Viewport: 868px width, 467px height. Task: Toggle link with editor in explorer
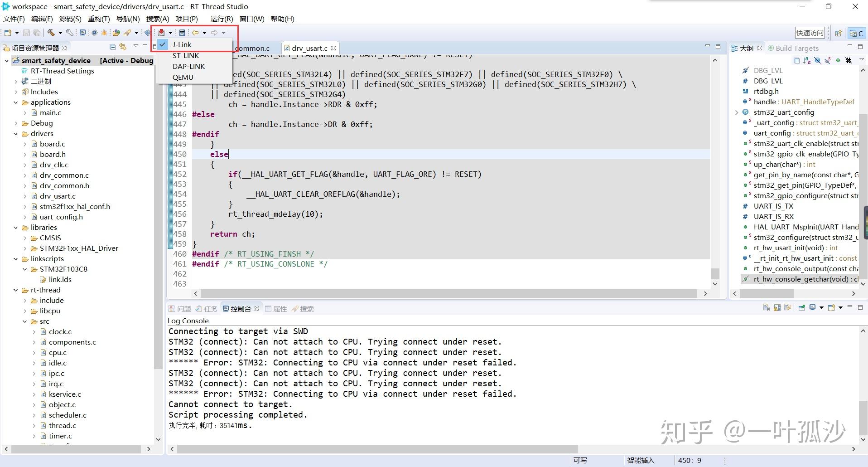[123, 47]
